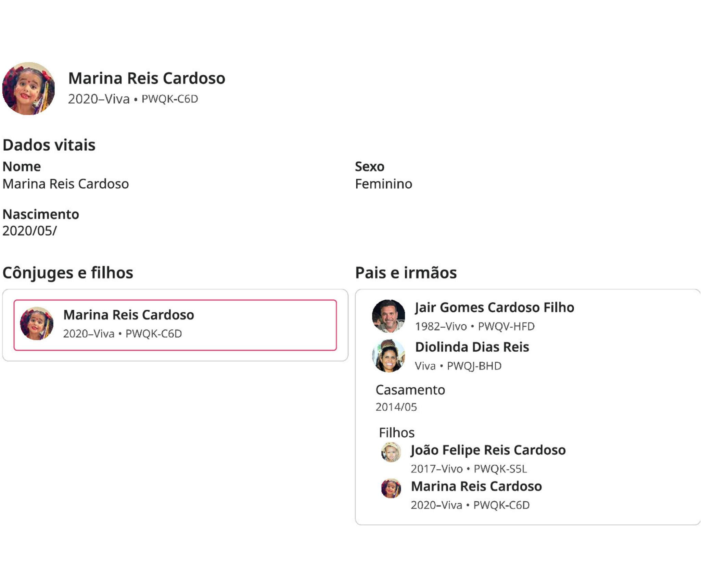
Task: Click the PWQK-S5L ID for João Felipe
Action: click(x=500, y=469)
